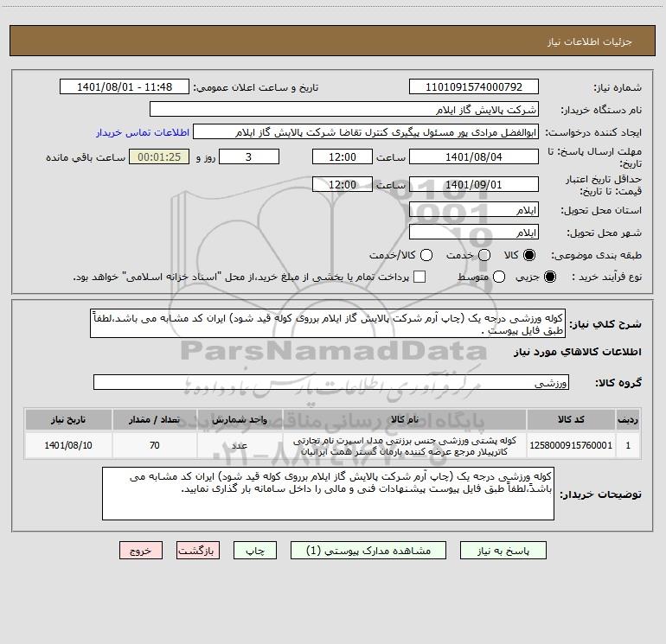Screen dimensions: 666x644
Task: Click the کد کالا column header
Action: pos(571,419)
